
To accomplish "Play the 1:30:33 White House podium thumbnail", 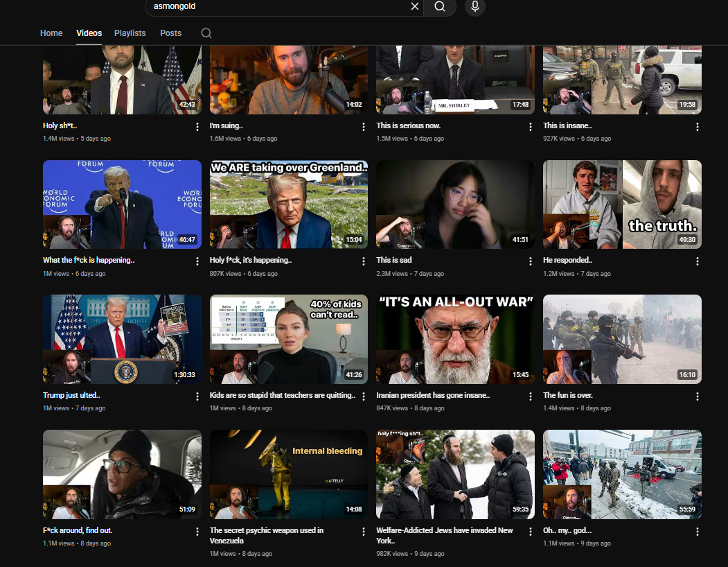I will [x=122, y=339].
